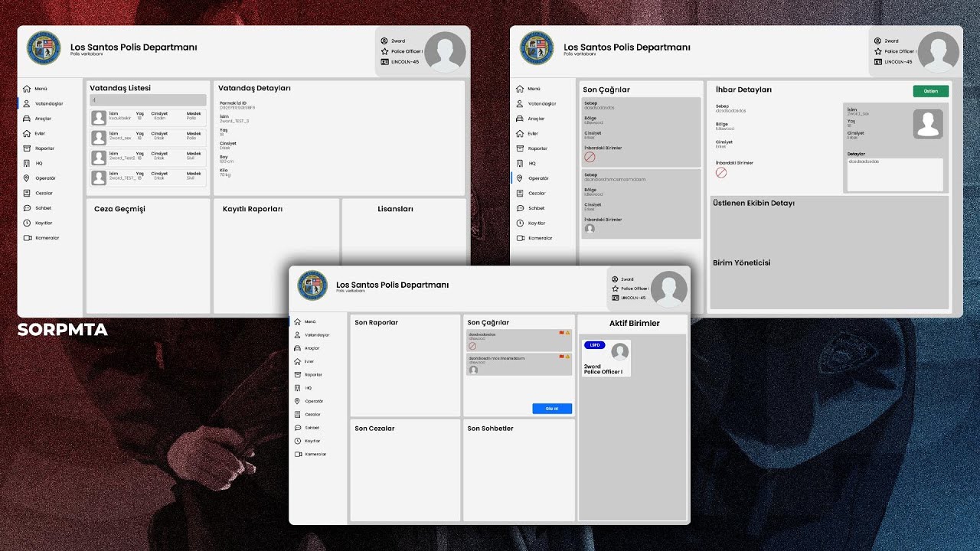
Task: Open Cezalar in the İhbar Detayları window sidebar
Action: pos(531,193)
